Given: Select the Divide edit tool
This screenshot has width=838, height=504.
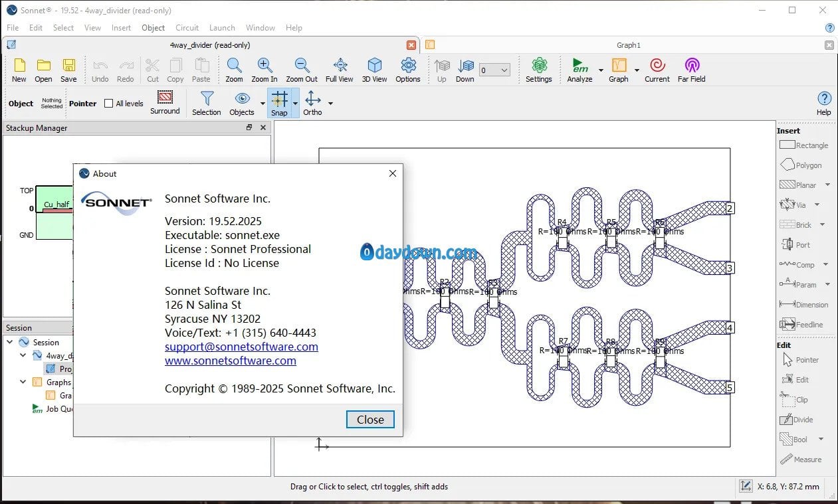Looking at the screenshot, I should (796, 420).
